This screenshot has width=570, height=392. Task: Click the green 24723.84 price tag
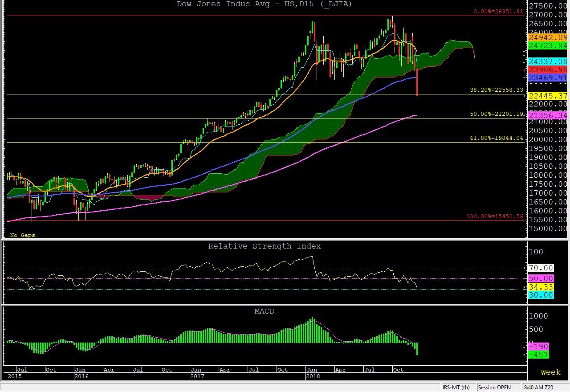point(547,45)
